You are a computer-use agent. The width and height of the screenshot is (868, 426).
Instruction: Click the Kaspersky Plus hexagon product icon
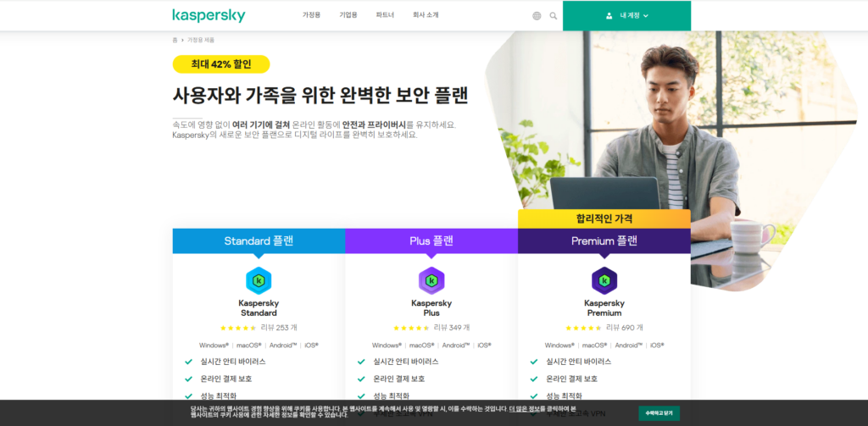(431, 280)
